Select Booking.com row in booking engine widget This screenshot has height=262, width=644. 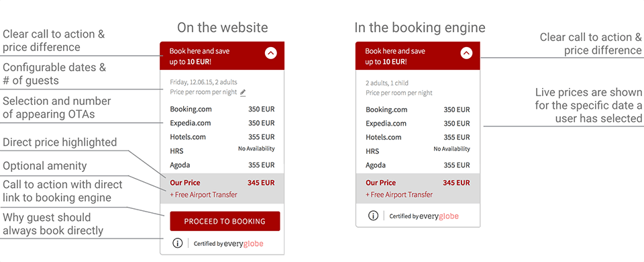[418, 110]
